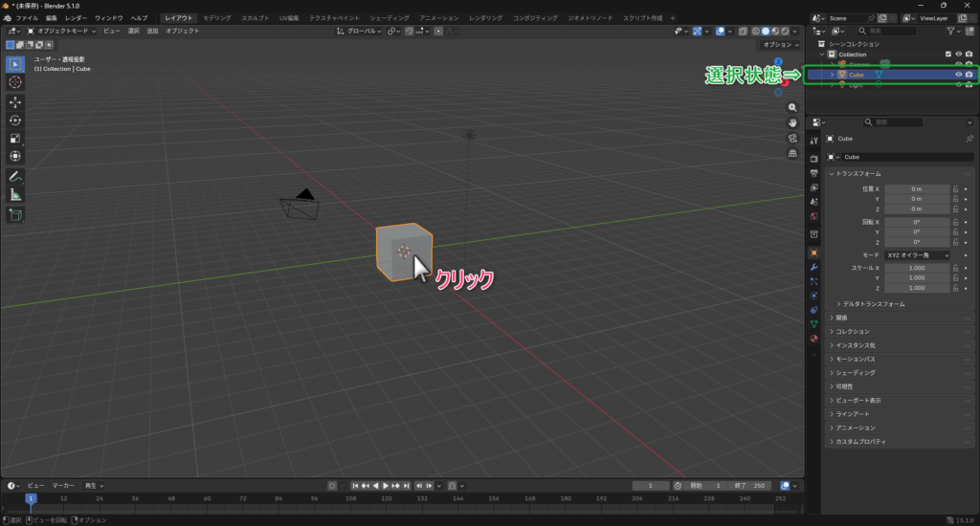
Task: Toggle the lock for Location X
Action: pos(955,189)
